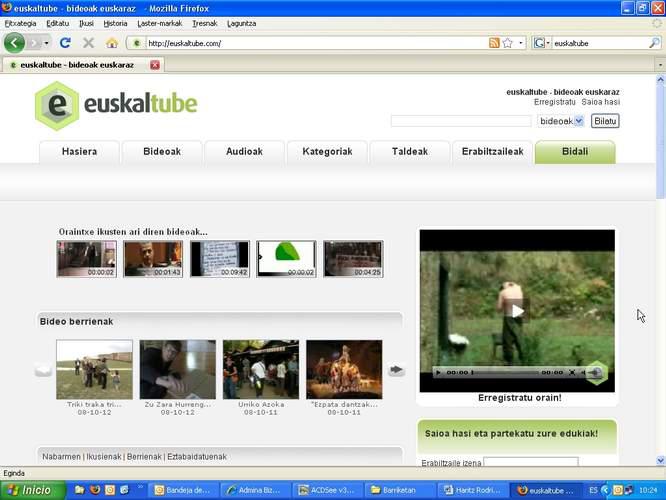666x500 pixels.
Task: Open the Laguntza menu
Action: coord(241,23)
